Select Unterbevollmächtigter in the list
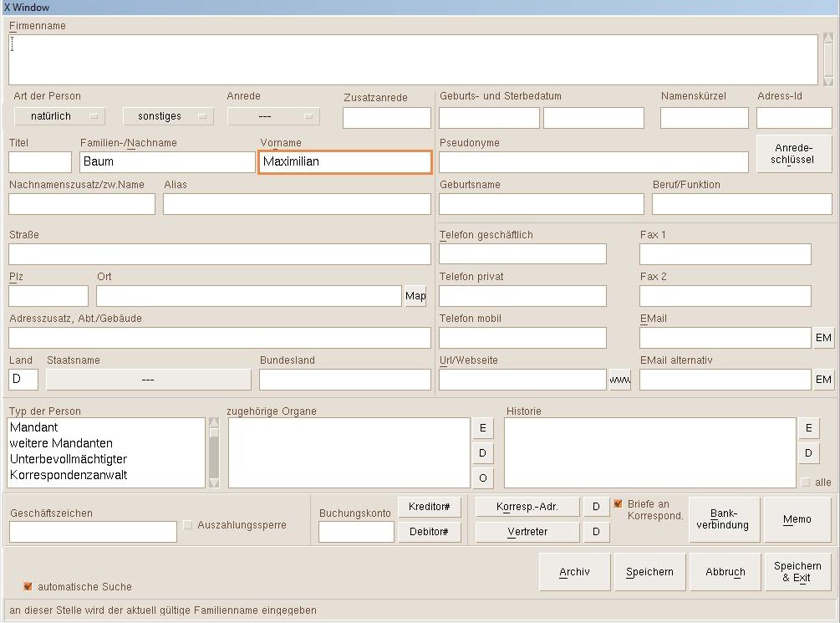 [x=106, y=459]
